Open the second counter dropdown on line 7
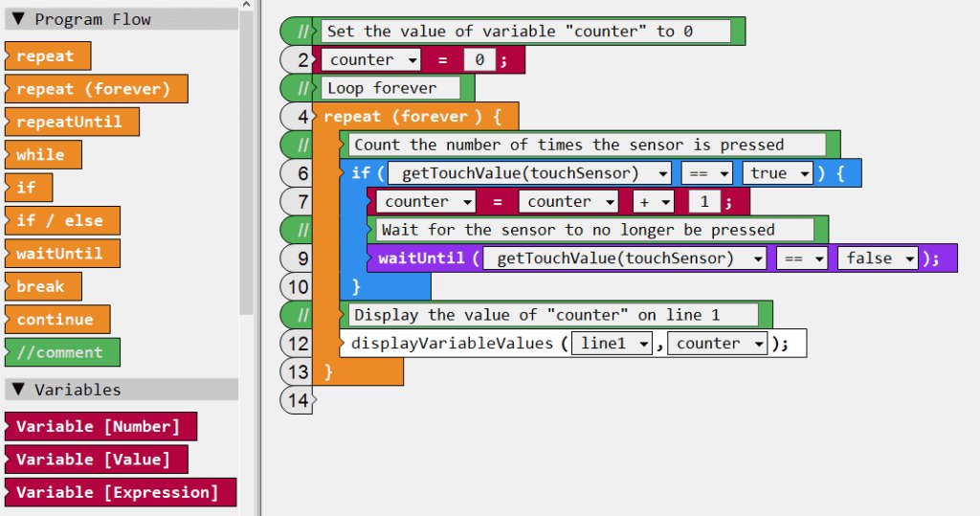Image resolution: width=980 pixels, height=516 pixels. (x=568, y=202)
